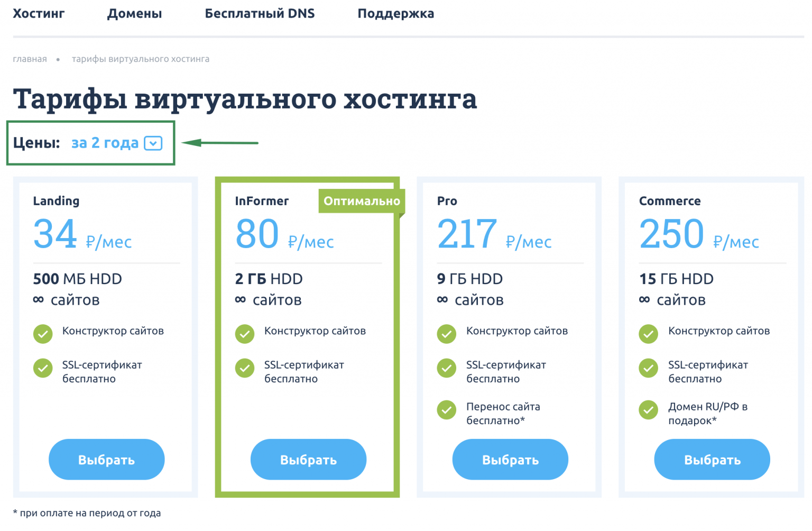Open the Хостинг menu item

pyautogui.click(x=39, y=14)
